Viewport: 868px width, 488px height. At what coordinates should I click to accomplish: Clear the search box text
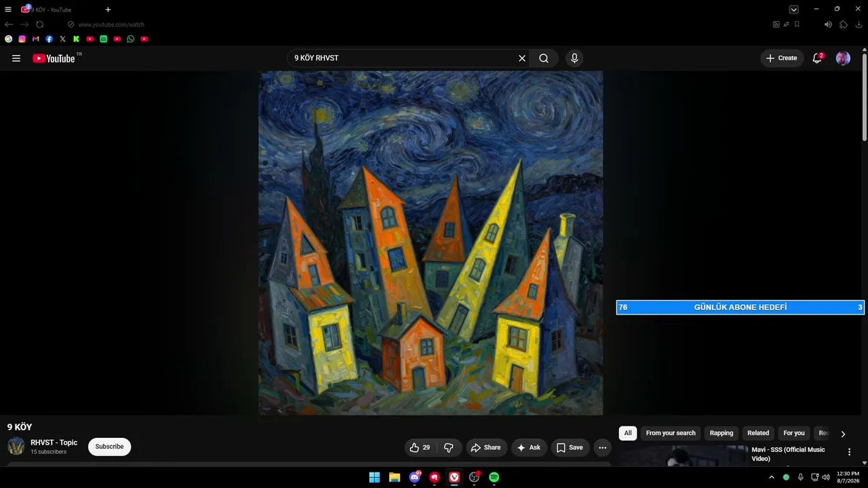[x=522, y=58]
